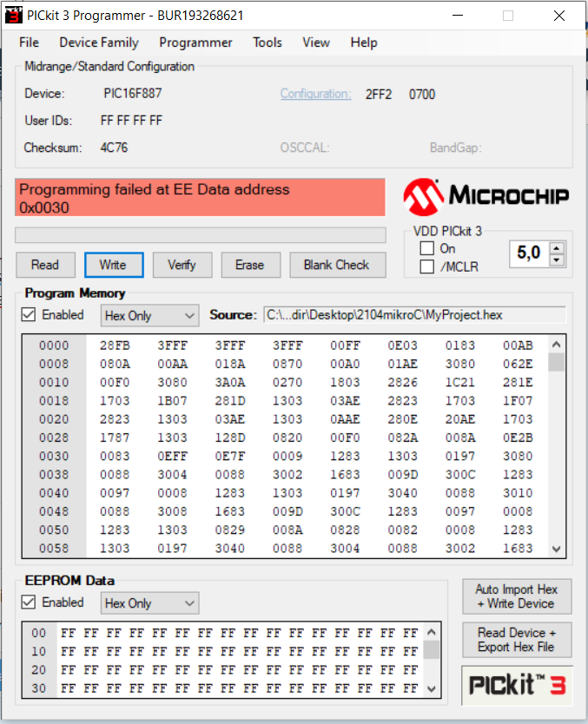Select program memory cell 3010
This screenshot has width=588, height=724.
pos(518,493)
